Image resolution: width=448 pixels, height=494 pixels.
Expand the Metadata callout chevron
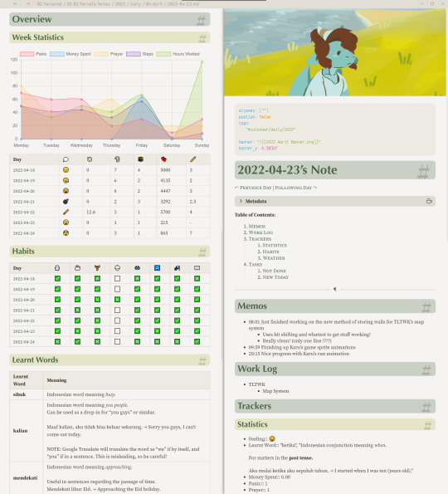point(241,201)
